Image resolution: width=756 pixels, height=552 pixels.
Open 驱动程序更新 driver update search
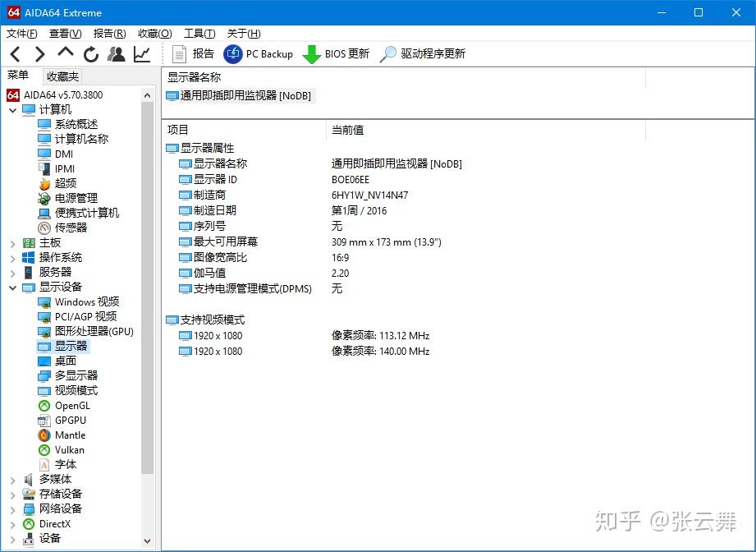428,54
